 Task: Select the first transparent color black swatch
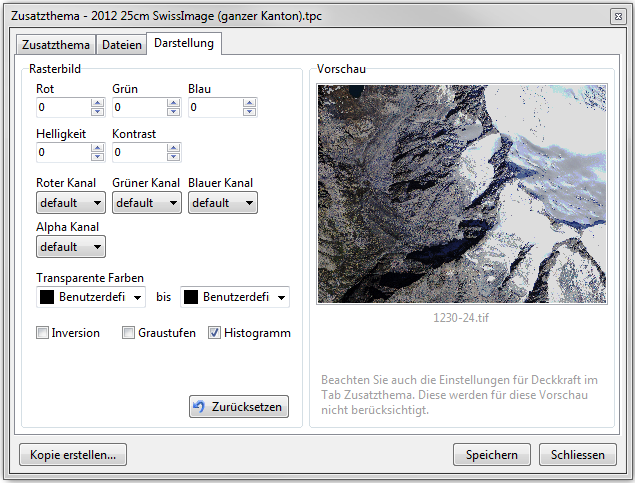click(x=46, y=297)
